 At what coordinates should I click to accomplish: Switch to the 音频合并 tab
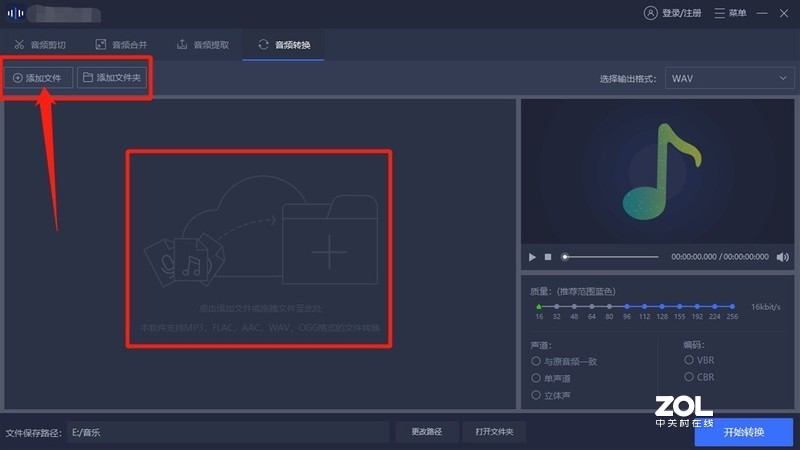pos(121,45)
